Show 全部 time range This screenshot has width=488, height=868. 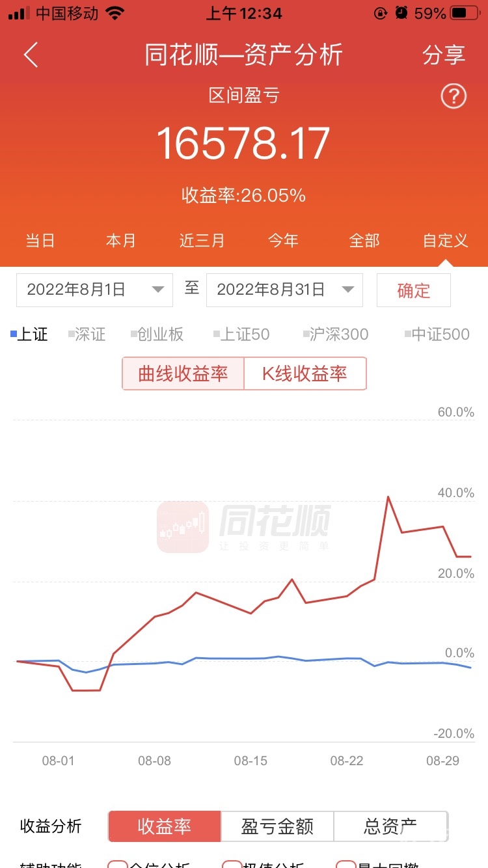(x=364, y=241)
